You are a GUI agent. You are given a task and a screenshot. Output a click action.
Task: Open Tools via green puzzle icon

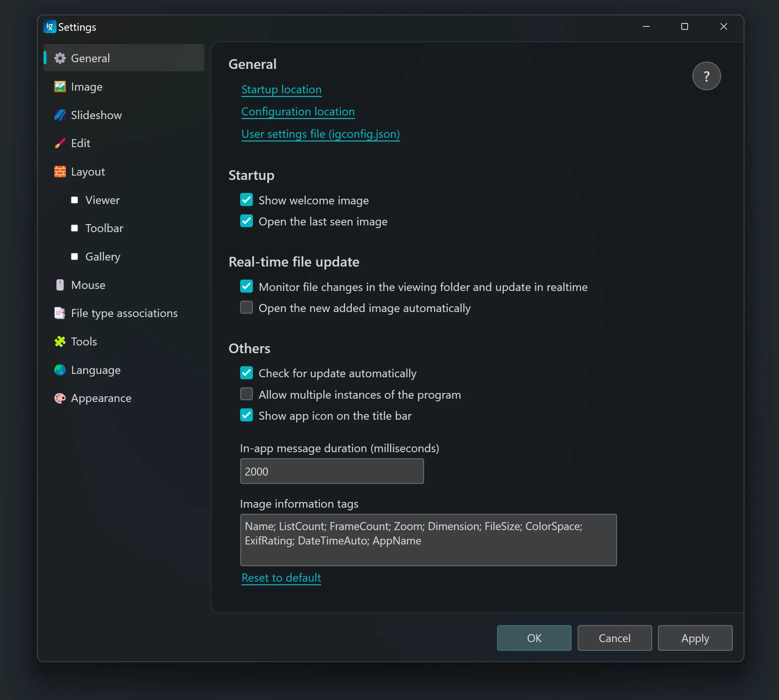coord(60,341)
